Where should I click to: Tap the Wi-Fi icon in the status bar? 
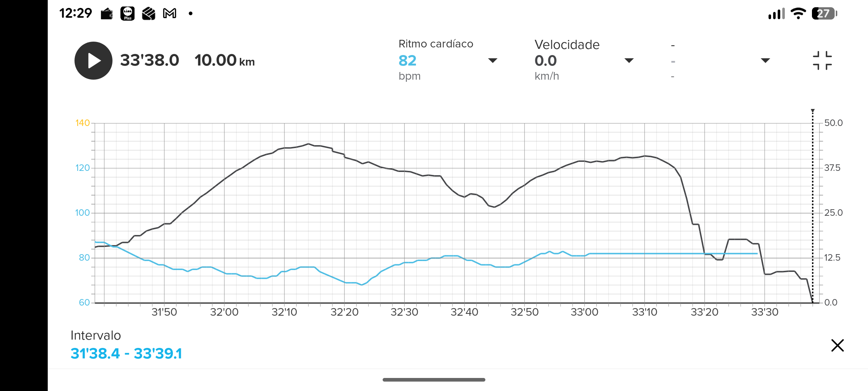coord(798,13)
